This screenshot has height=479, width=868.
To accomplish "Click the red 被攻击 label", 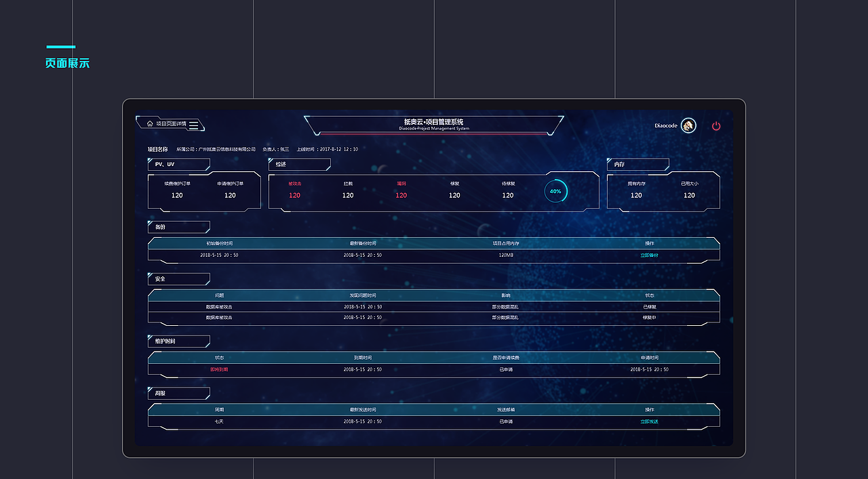I will [x=294, y=184].
